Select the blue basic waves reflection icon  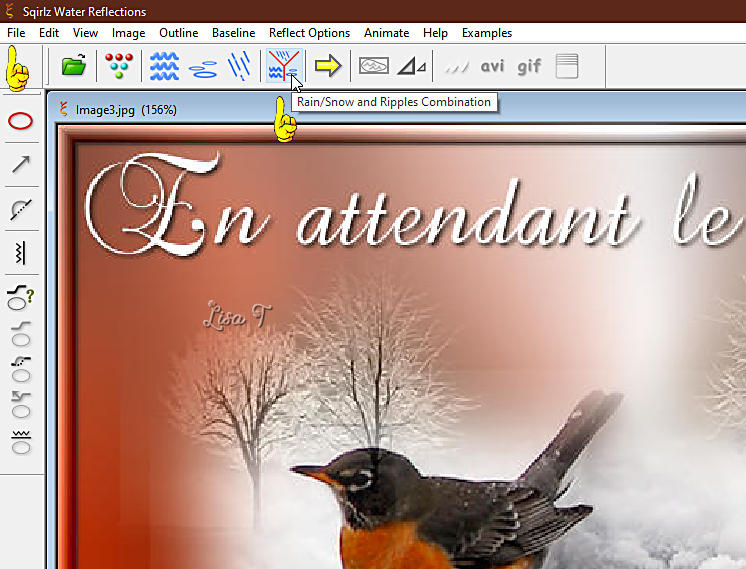[x=164, y=66]
